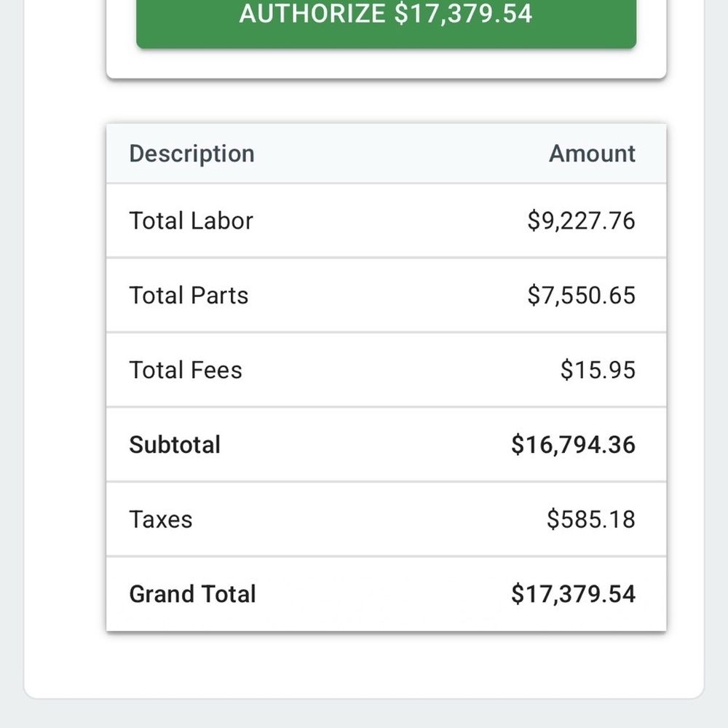
Task: Click the middle of the Subtotal row
Action: click(x=387, y=445)
